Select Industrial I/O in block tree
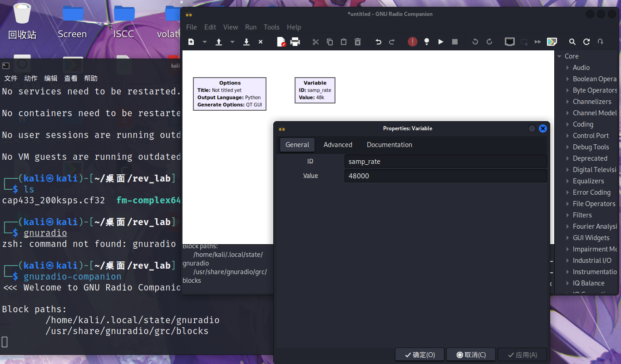The width and height of the screenshot is (621, 364). click(x=592, y=261)
